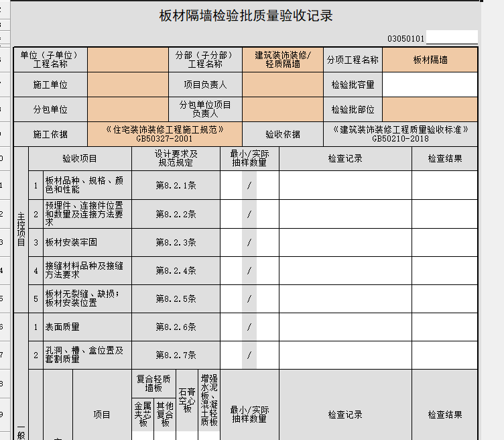Click the orange 板材隔墙 value cell

click(x=430, y=60)
